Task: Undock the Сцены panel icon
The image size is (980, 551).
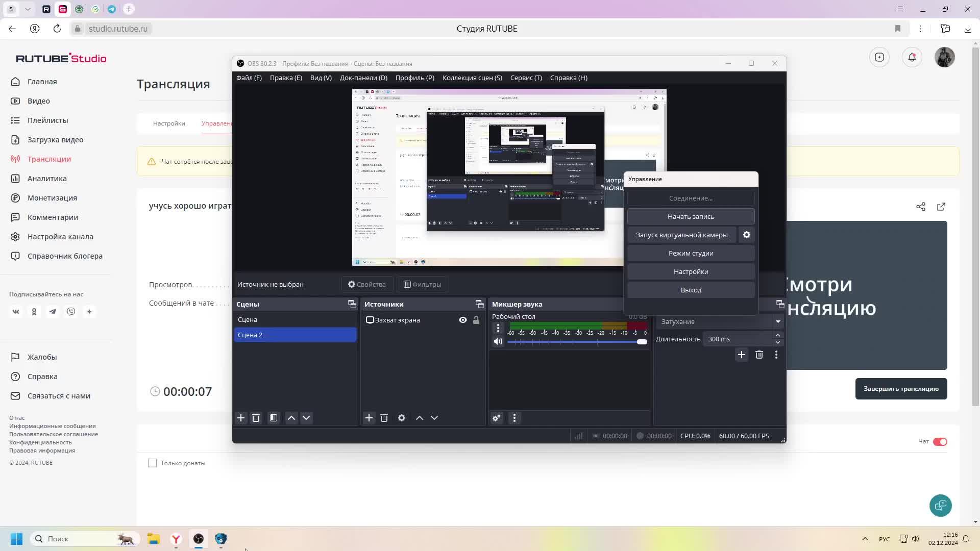Action: click(x=352, y=304)
